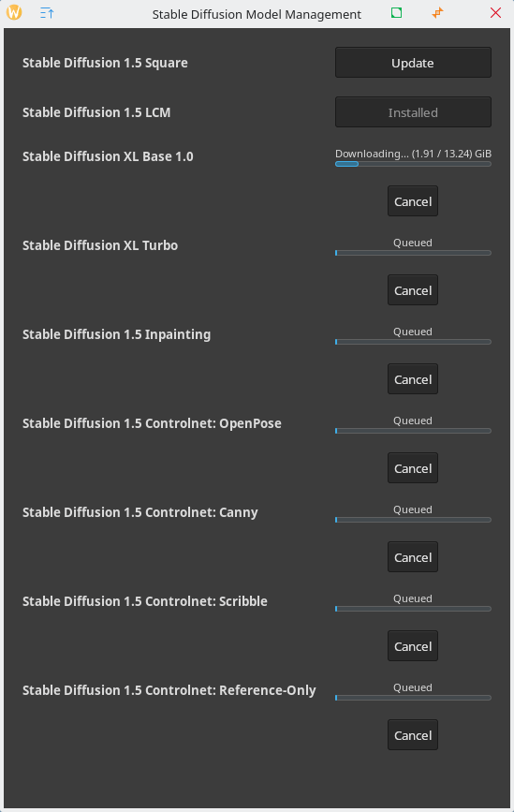The height and width of the screenshot is (812, 514).
Task: Click the Downloading status text for XL Base
Action: click(x=413, y=154)
